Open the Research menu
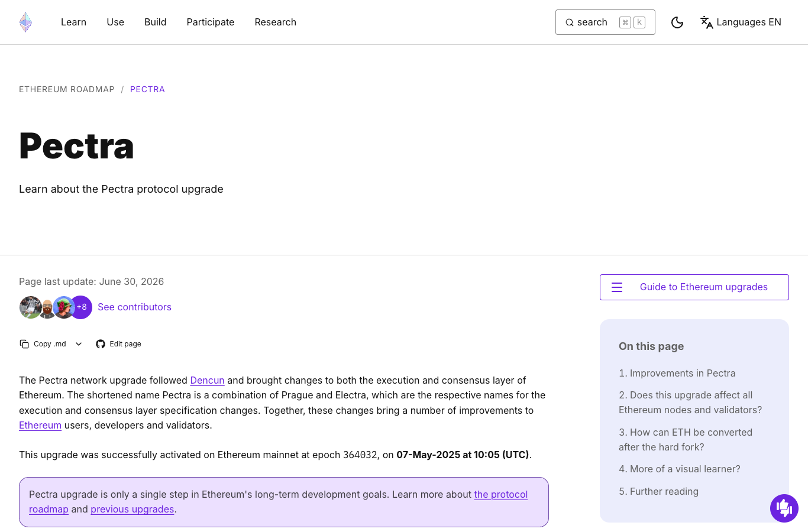Image resolution: width=808 pixels, height=532 pixels. (276, 22)
